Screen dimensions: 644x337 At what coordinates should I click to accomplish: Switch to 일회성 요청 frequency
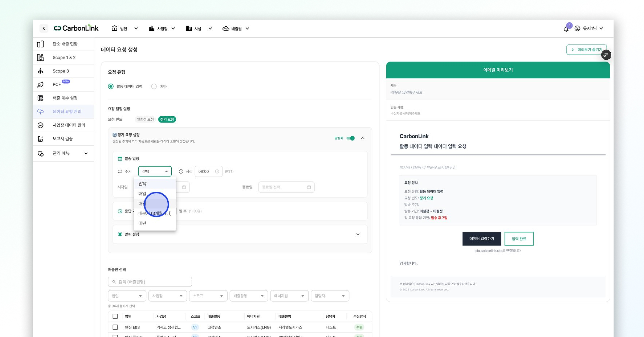[145, 119]
